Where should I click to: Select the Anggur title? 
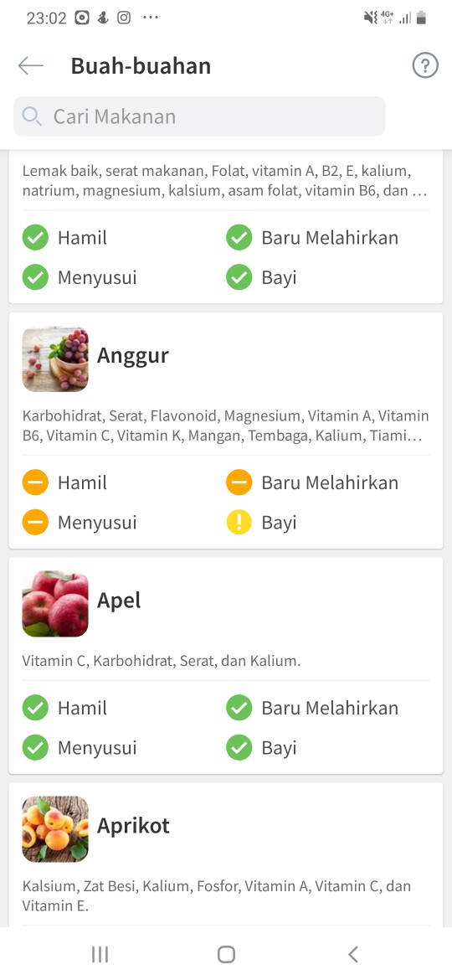[x=132, y=356]
